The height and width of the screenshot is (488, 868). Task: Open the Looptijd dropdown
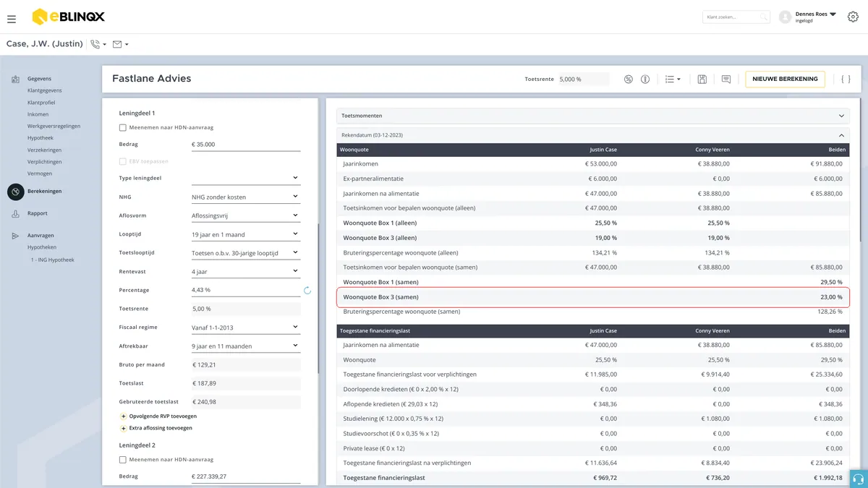246,234
